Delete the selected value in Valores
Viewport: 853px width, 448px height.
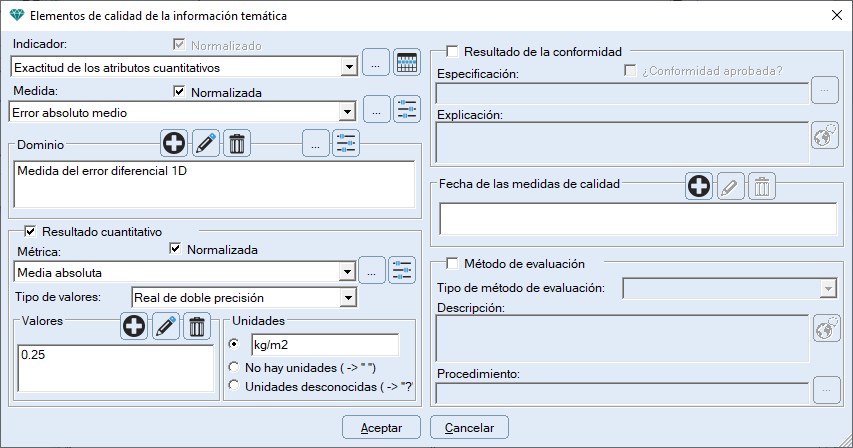point(197,326)
